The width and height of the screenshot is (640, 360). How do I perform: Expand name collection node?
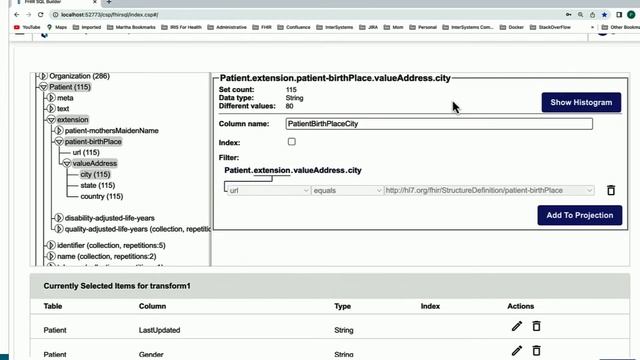(51, 256)
